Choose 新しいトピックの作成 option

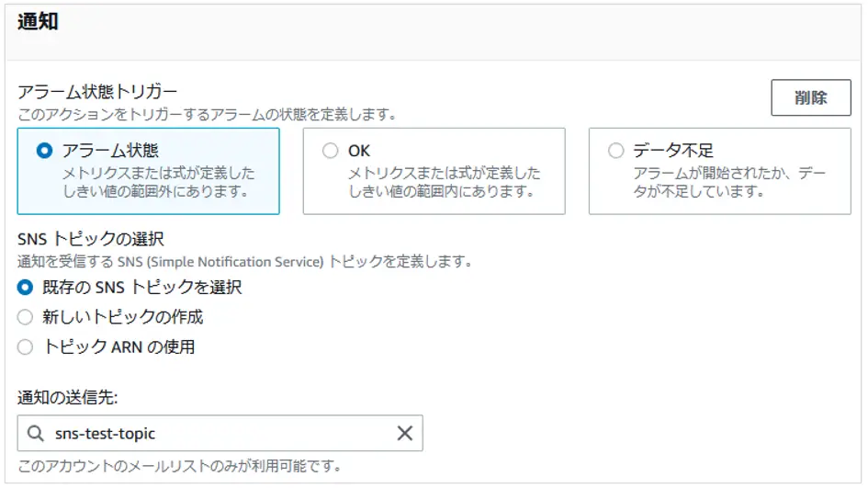pos(25,317)
